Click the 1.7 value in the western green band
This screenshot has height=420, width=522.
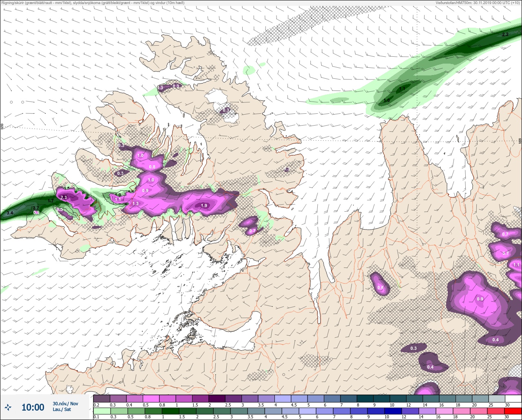pyautogui.click(x=51, y=201)
